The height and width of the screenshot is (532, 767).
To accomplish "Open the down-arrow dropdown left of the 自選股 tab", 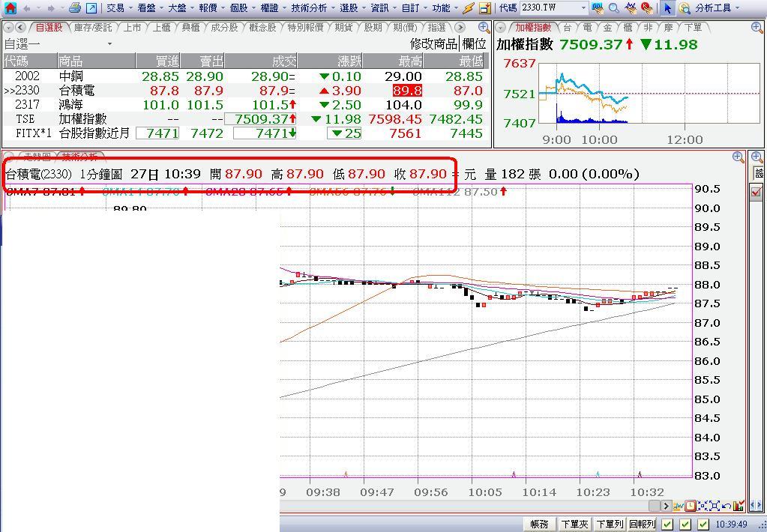I will click(7, 28).
